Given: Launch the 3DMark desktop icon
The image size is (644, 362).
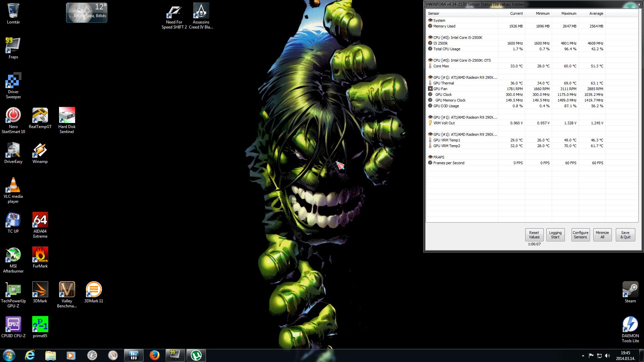Looking at the screenshot, I should [x=40, y=292].
